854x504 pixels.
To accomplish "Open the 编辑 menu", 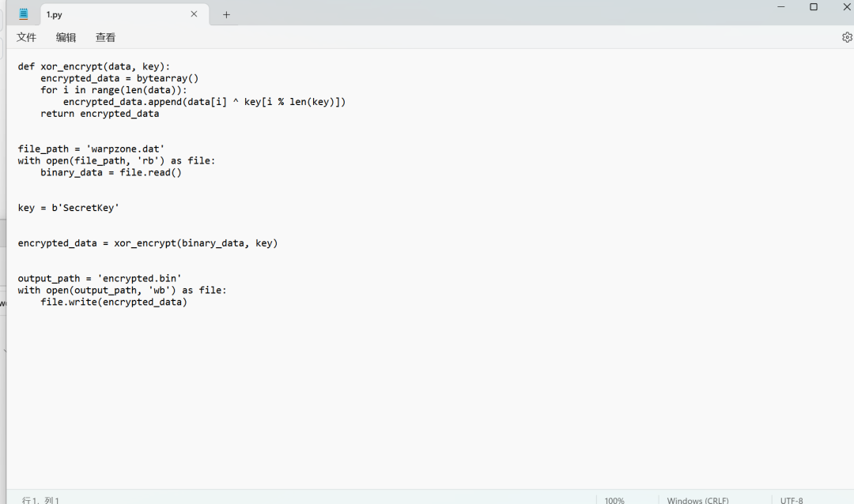I will 66,37.
